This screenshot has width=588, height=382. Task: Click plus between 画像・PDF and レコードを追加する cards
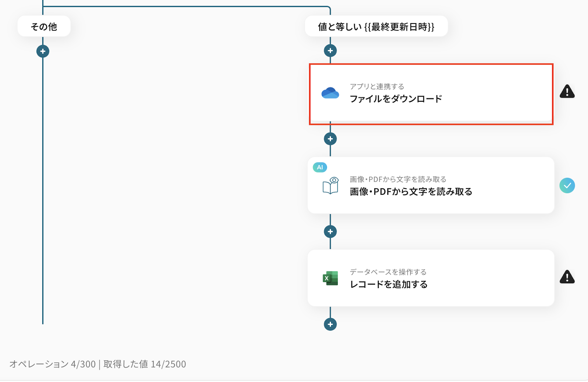click(330, 232)
